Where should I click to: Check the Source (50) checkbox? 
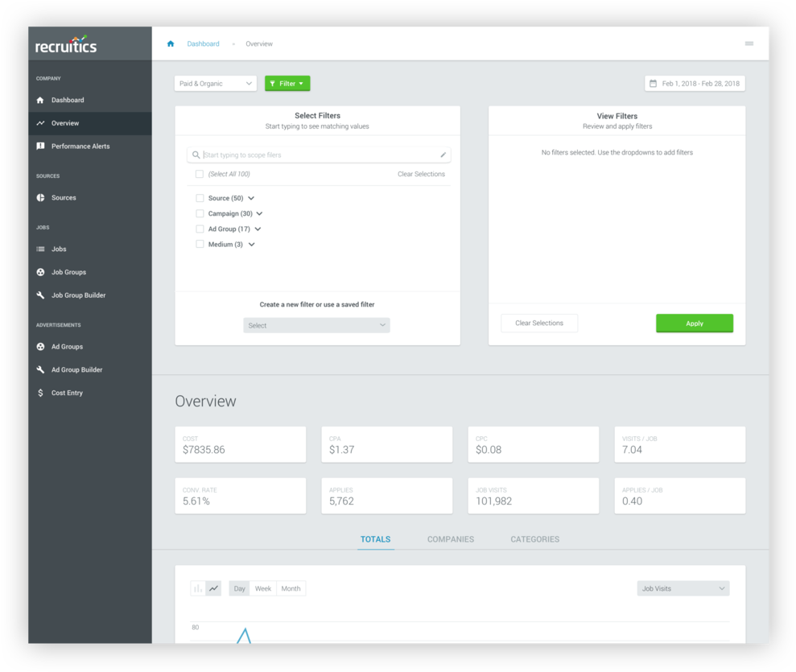pos(200,198)
